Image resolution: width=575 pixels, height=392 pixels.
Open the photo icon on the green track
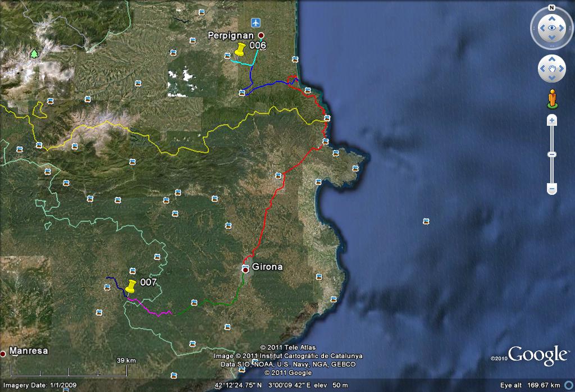point(194,303)
